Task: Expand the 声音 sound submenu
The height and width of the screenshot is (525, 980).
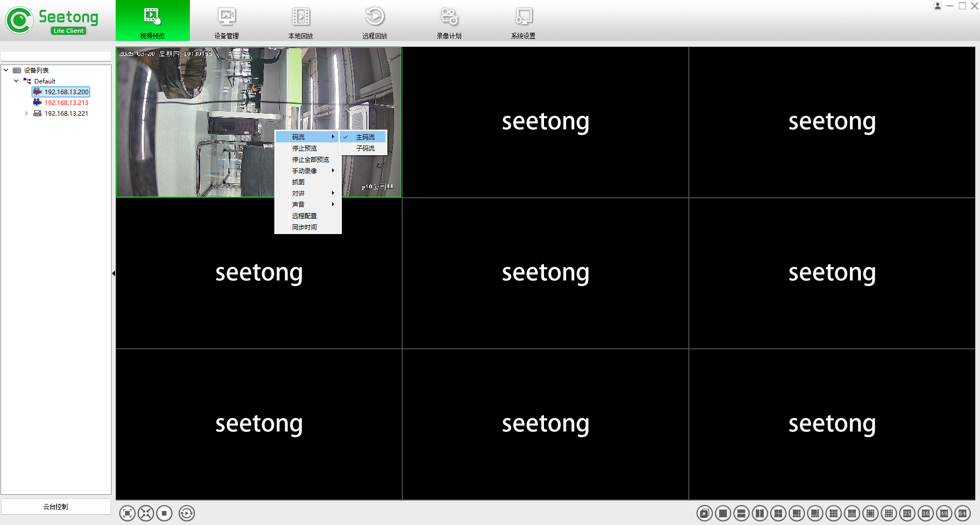Action: (308, 205)
